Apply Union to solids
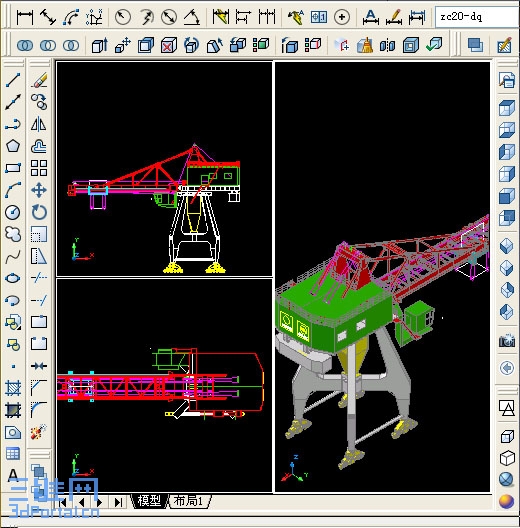This screenshot has width=520, height=528. (25, 45)
